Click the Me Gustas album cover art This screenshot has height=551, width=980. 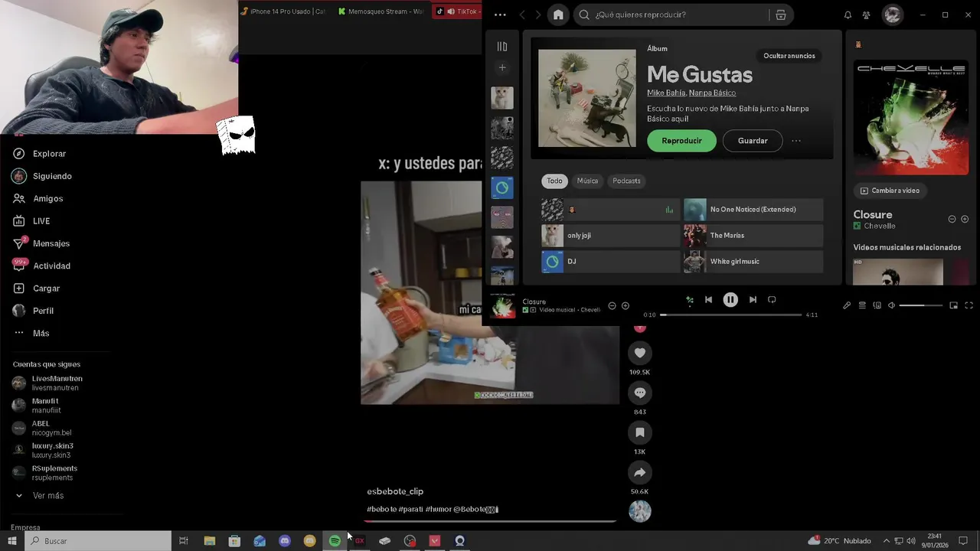tap(586, 98)
